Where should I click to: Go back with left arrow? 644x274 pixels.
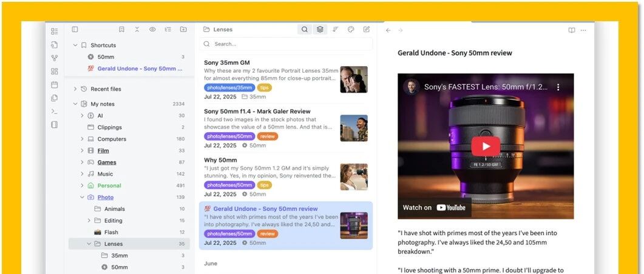pyautogui.click(x=388, y=30)
